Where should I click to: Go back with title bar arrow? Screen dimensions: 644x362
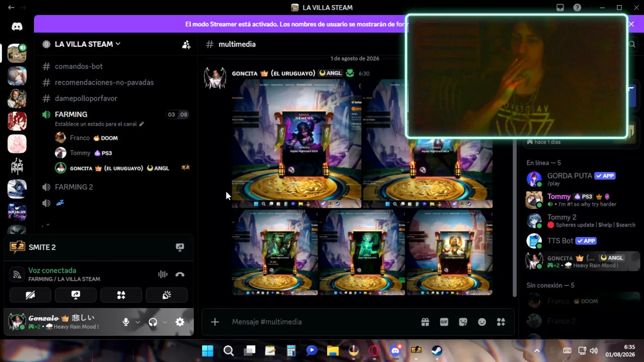click(11, 8)
